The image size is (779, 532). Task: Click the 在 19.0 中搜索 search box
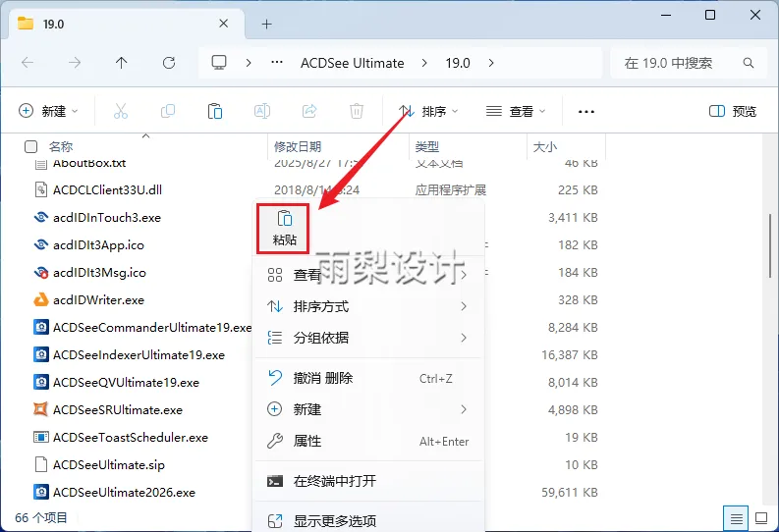688,63
